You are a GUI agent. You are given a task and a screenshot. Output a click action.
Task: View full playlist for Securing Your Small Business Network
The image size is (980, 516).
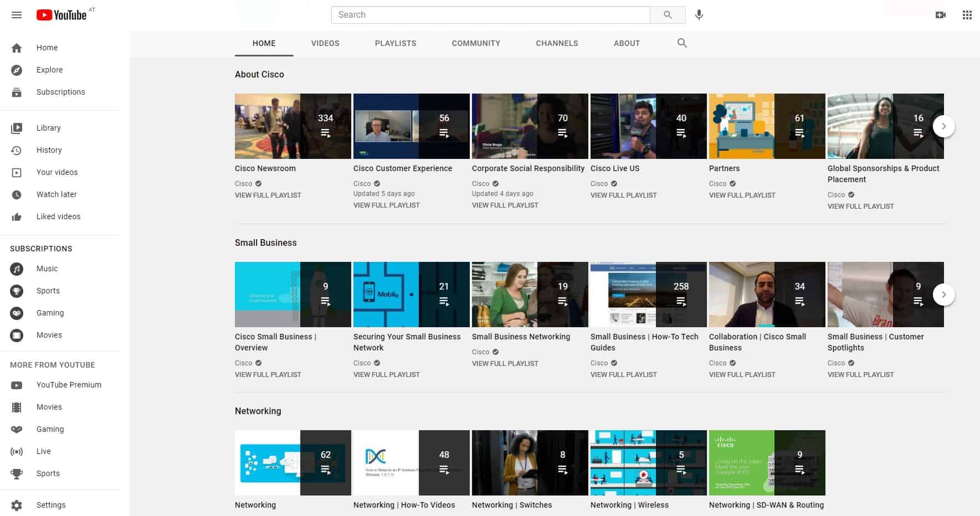pyautogui.click(x=387, y=375)
